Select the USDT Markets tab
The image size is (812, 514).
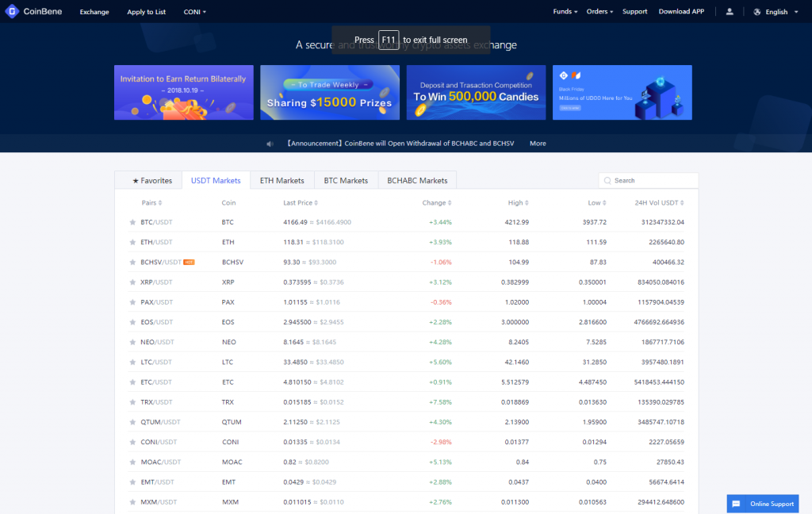(216, 181)
